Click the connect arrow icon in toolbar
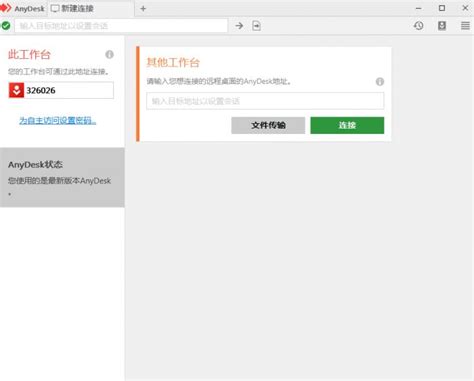 point(239,26)
